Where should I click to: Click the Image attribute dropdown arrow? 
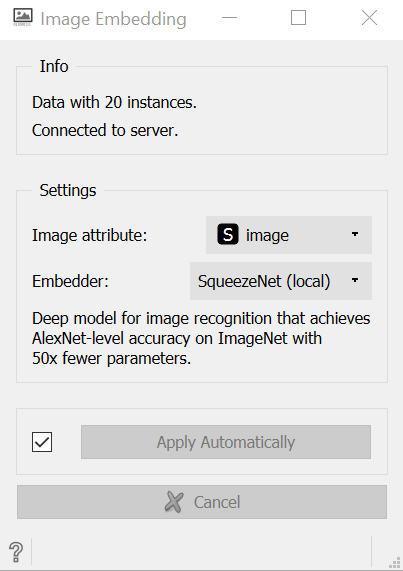tap(355, 234)
